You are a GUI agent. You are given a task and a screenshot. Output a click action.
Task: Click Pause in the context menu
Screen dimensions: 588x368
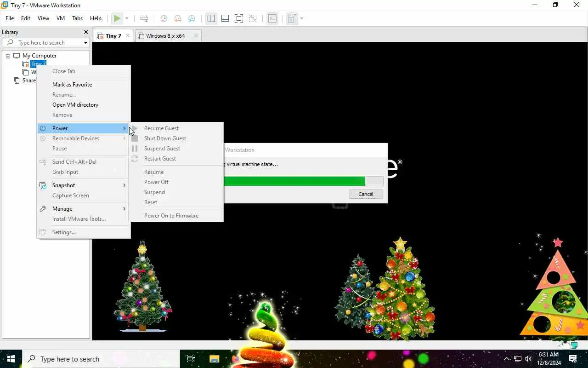(59, 149)
